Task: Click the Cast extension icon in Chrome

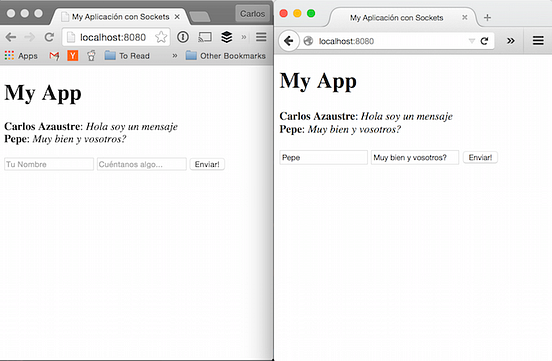Action: pos(205,37)
